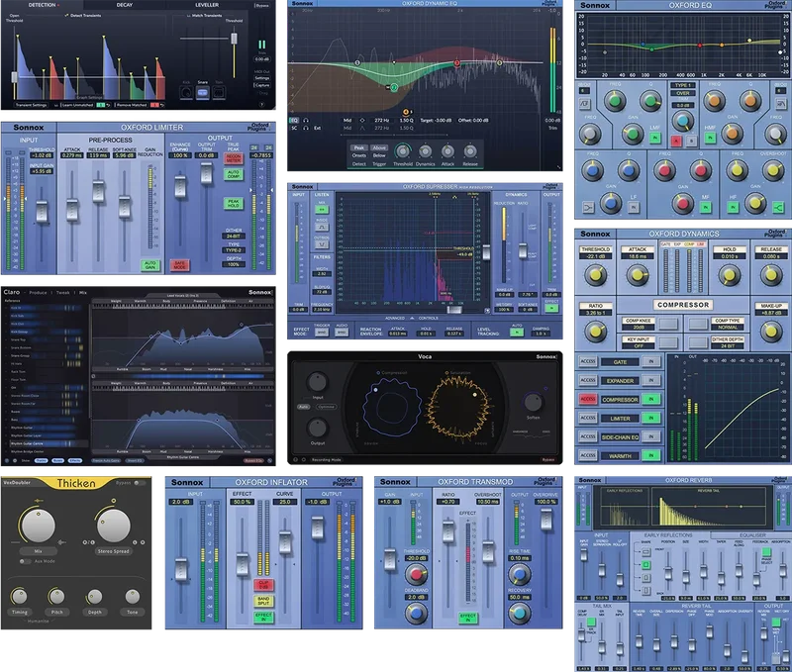Click the Oxford EQ LF shelf shape icon
792x672 pixels.
[x=588, y=207]
